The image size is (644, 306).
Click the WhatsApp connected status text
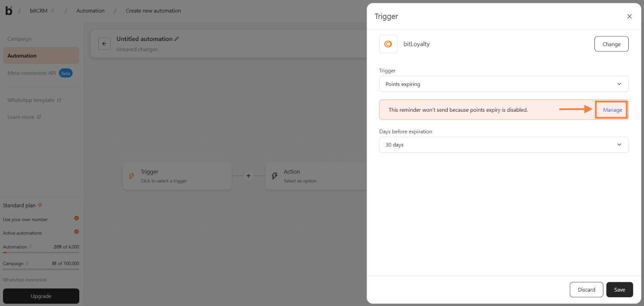click(25, 280)
